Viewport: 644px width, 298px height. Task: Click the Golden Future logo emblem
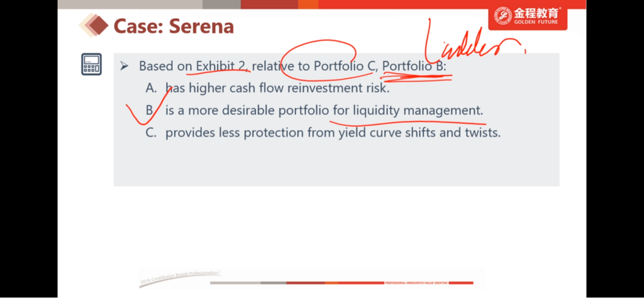tap(503, 16)
